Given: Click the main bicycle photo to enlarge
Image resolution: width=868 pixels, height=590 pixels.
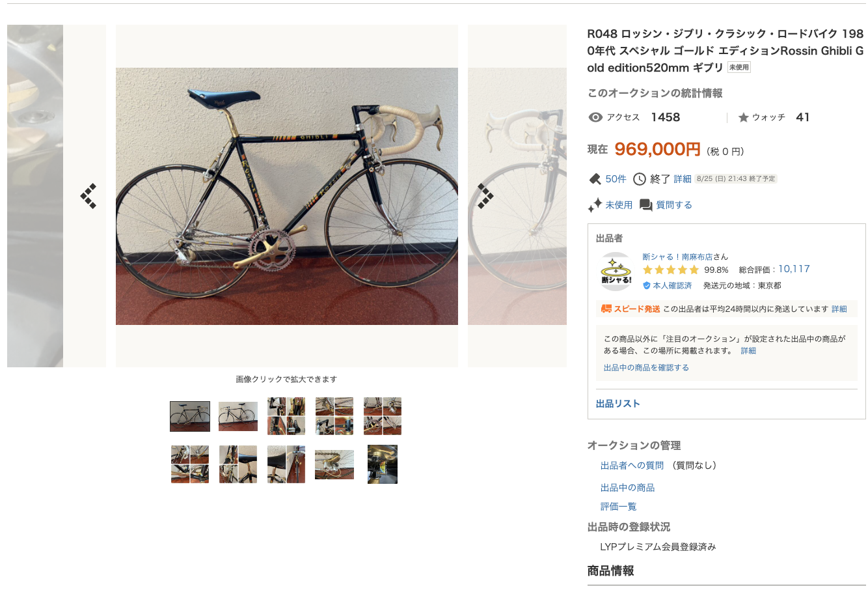Looking at the screenshot, I should pos(287,196).
